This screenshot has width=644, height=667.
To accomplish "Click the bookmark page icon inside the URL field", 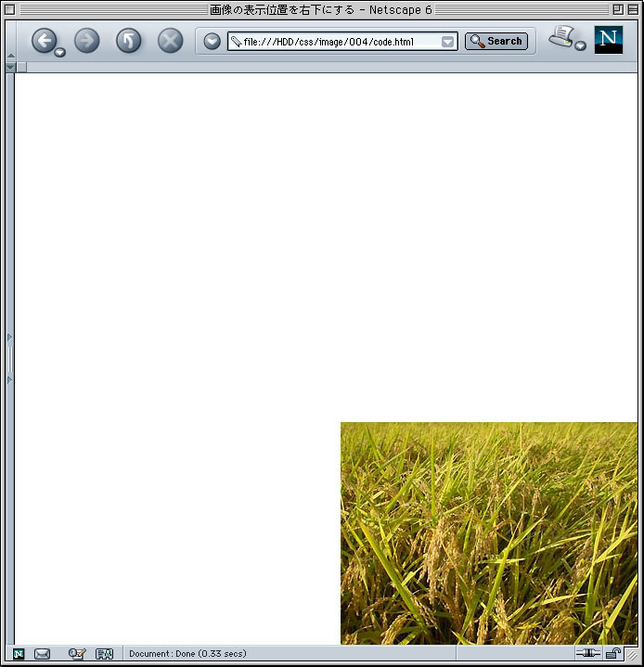I will point(236,42).
